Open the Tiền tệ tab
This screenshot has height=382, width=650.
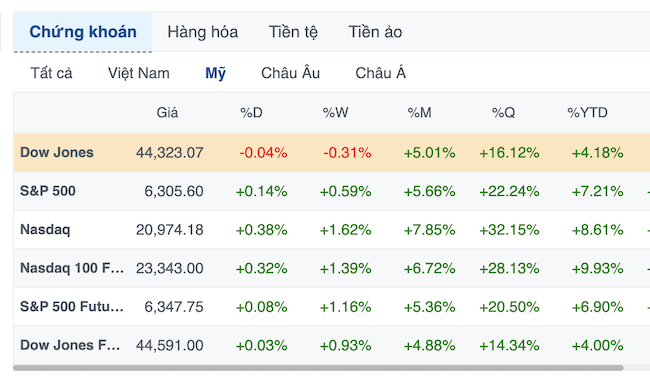[x=293, y=32]
